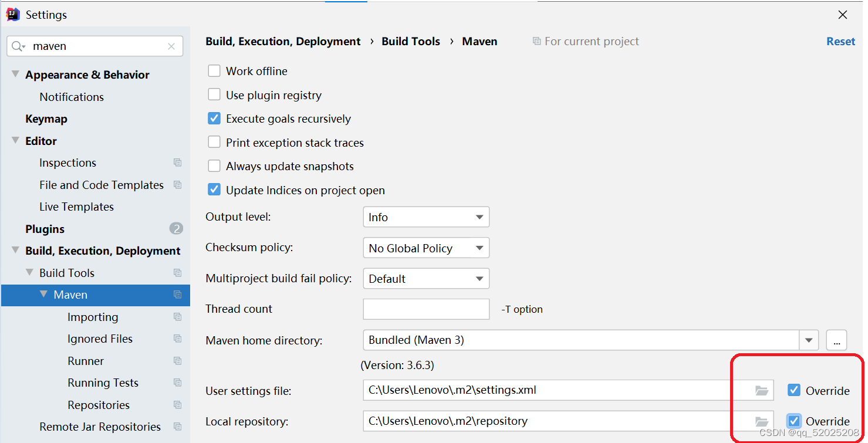Open Keymap settings page
The height and width of the screenshot is (443, 868).
click(x=46, y=119)
